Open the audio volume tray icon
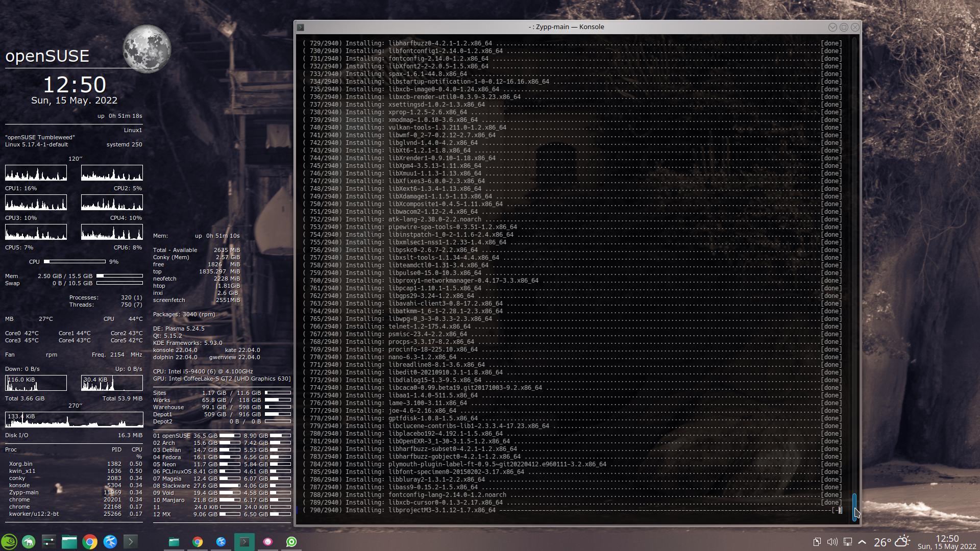Image resolution: width=980 pixels, height=551 pixels. coord(832,542)
